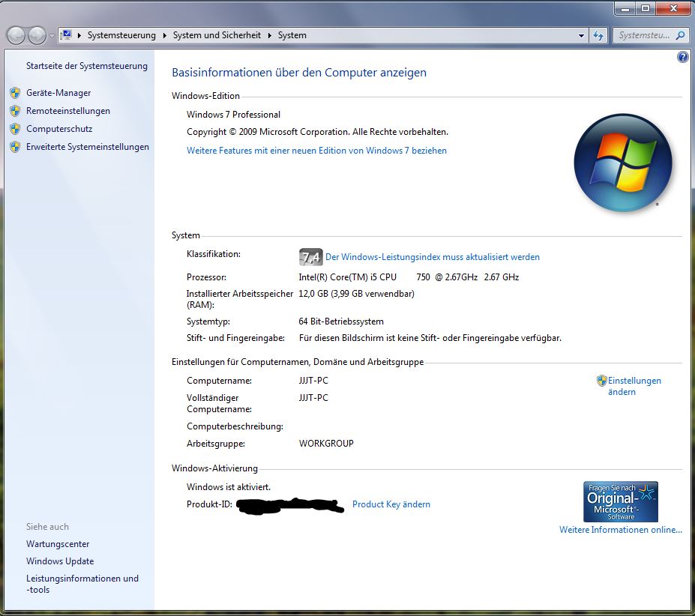Screen dimensions: 695x616
Task: Click the Windows 7 Professional edition text
Action: coord(234,115)
